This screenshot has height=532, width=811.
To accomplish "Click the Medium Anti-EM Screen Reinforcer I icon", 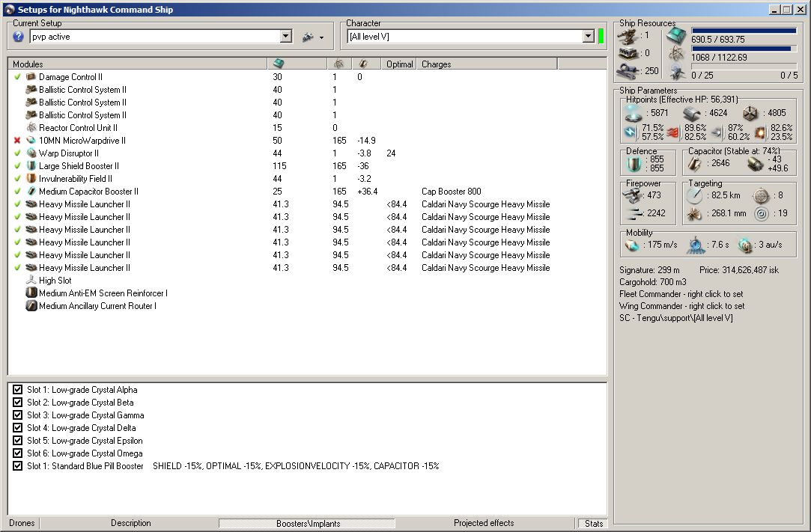I will click(x=31, y=293).
